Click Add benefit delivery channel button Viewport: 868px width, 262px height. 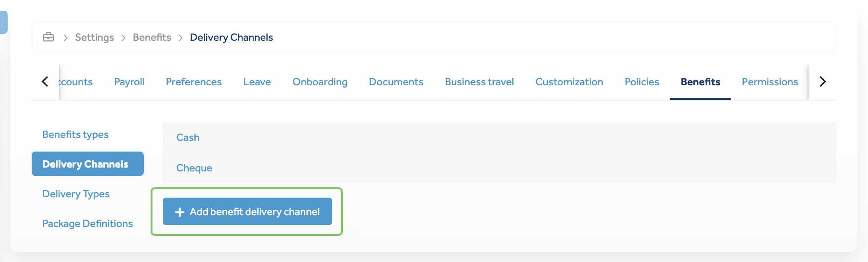pyautogui.click(x=247, y=211)
